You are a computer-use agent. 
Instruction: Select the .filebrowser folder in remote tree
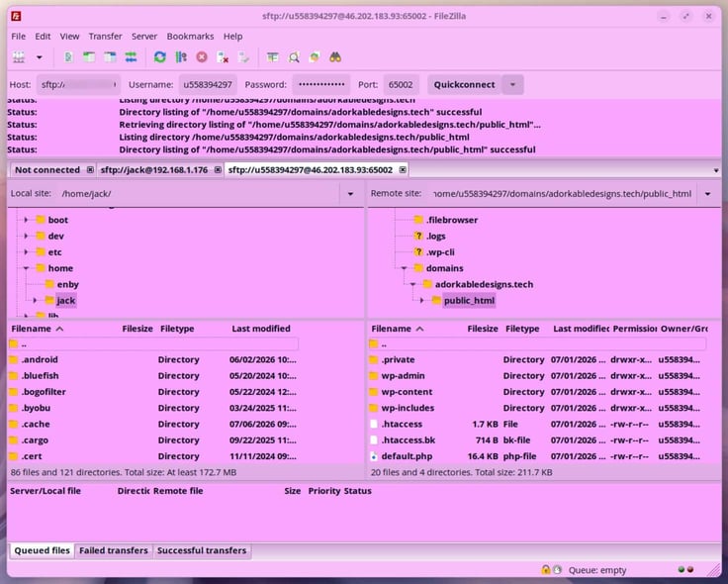tap(451, 220)
